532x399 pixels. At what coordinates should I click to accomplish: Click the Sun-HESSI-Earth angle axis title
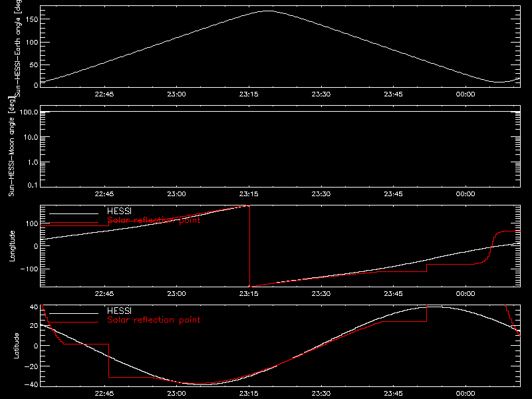(x=18, y=49)
